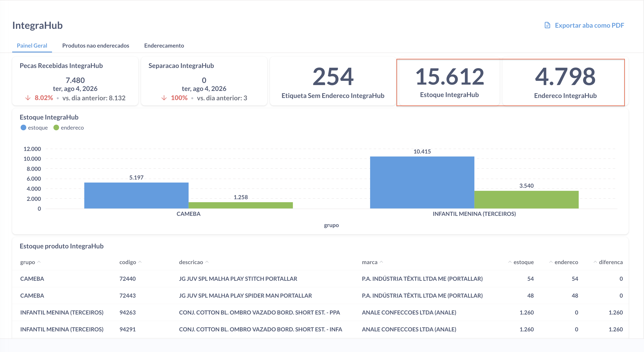
Task: Click Exportar aba como PDF link
Action: click(589, 25)
